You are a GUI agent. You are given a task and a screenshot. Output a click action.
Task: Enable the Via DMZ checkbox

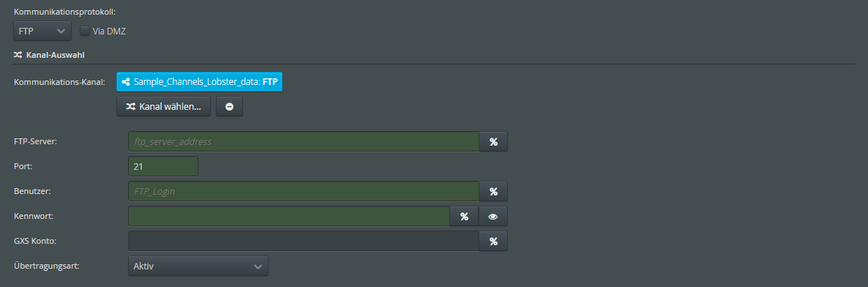click(85, 31)
